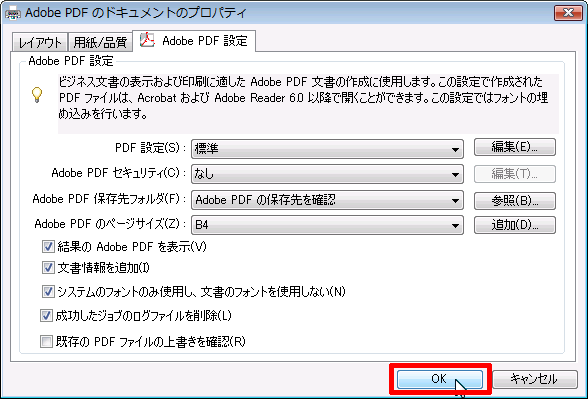This screenshot has width=588, height=399.
Task: Open the Adobe PDF セキュリティ dropdown
Action: [x=327, y=174]
